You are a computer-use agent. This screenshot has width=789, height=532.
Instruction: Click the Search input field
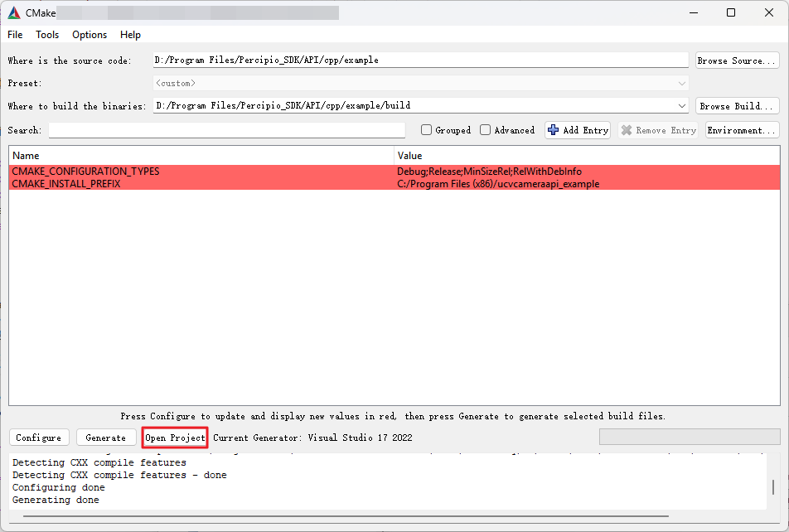[226, 130]
